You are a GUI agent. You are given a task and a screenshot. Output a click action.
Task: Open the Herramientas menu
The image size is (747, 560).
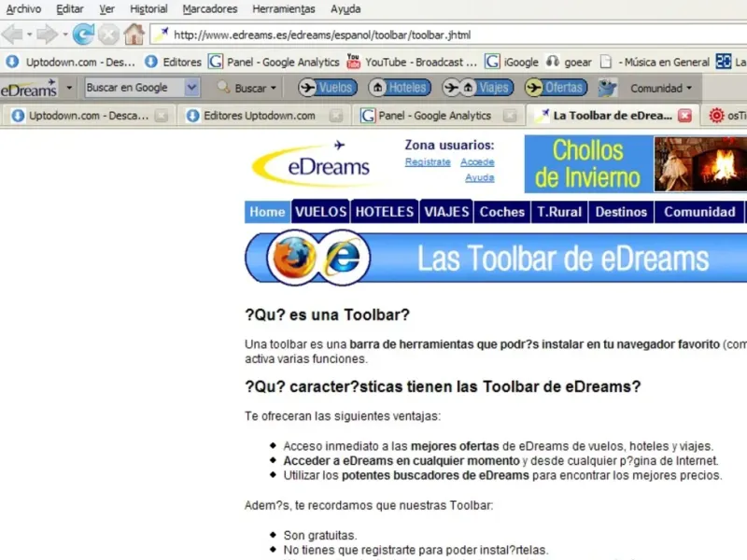click(284, 9)
